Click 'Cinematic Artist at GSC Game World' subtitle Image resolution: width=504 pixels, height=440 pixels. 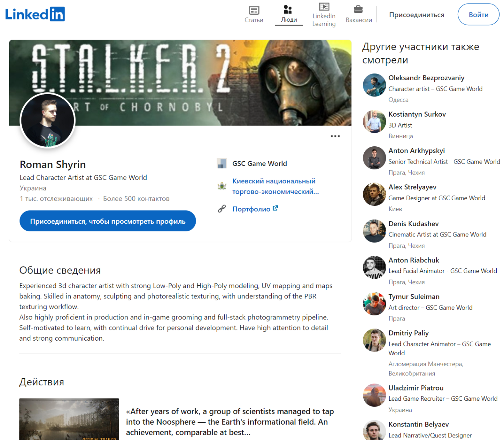coord(437,235)
